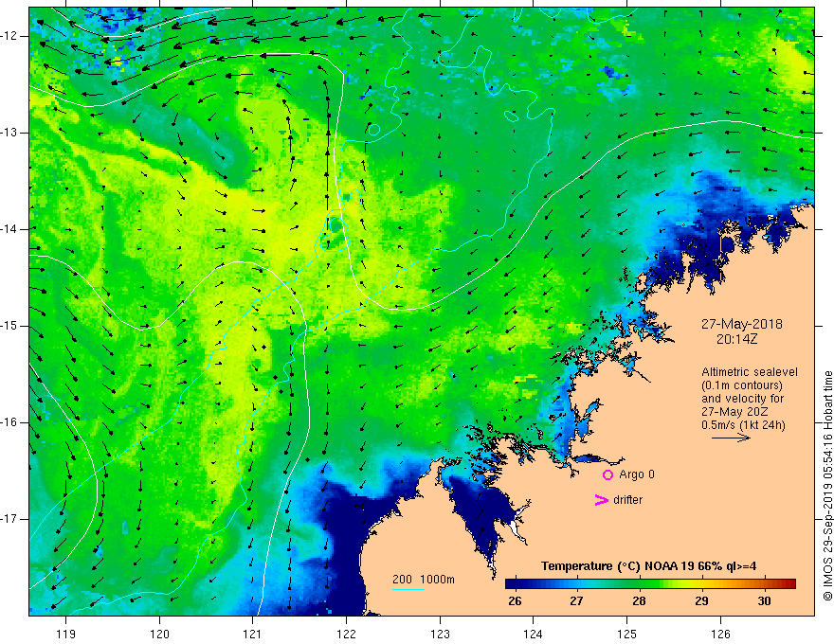Click the 'Altimetric sealevel' caption text
The height and width of the screenshot is (644, 834).
[750, 372]
